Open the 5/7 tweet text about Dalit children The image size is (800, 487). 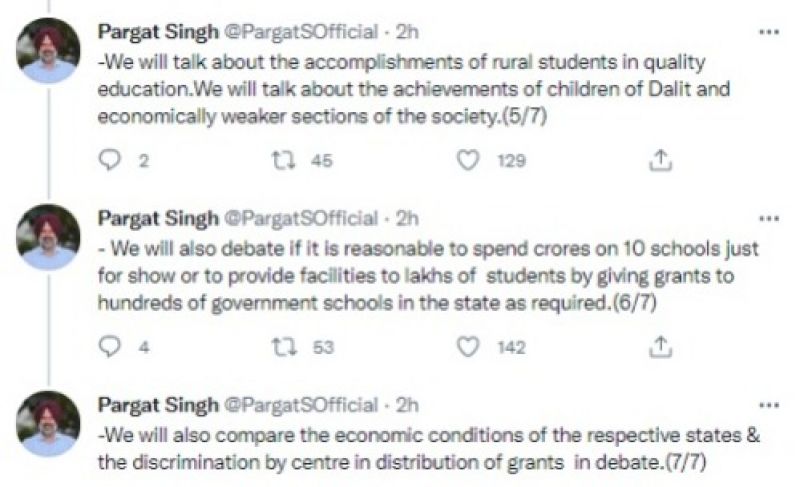pos(412,90)
